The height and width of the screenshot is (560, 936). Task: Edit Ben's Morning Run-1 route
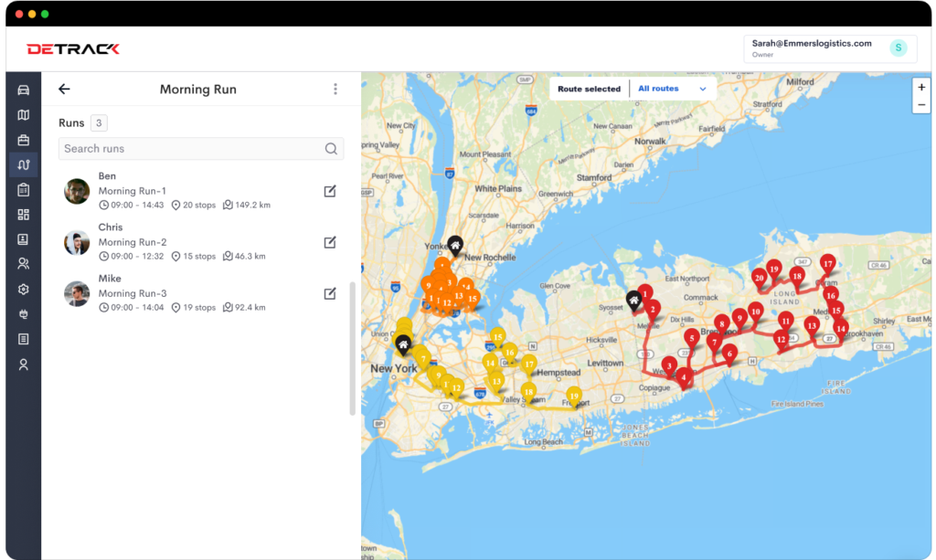click(x=330, y=192)
